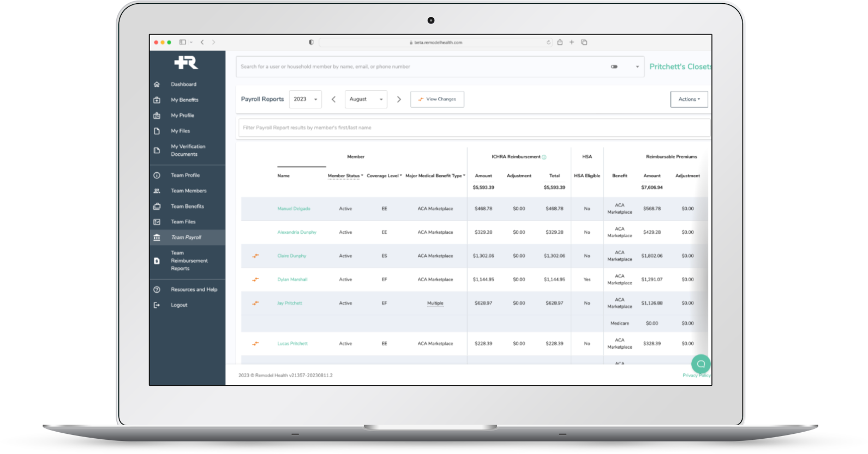The width and height of the screenshot is (868, 454).
Task: Expand the Actions dropdown menu
Action: click(689, 99)
